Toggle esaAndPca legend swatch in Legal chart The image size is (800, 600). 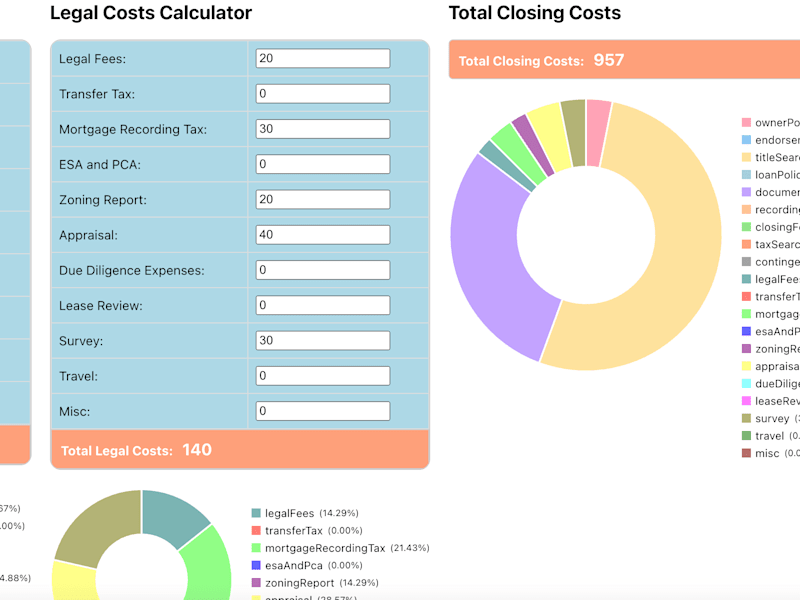[256, 565]
